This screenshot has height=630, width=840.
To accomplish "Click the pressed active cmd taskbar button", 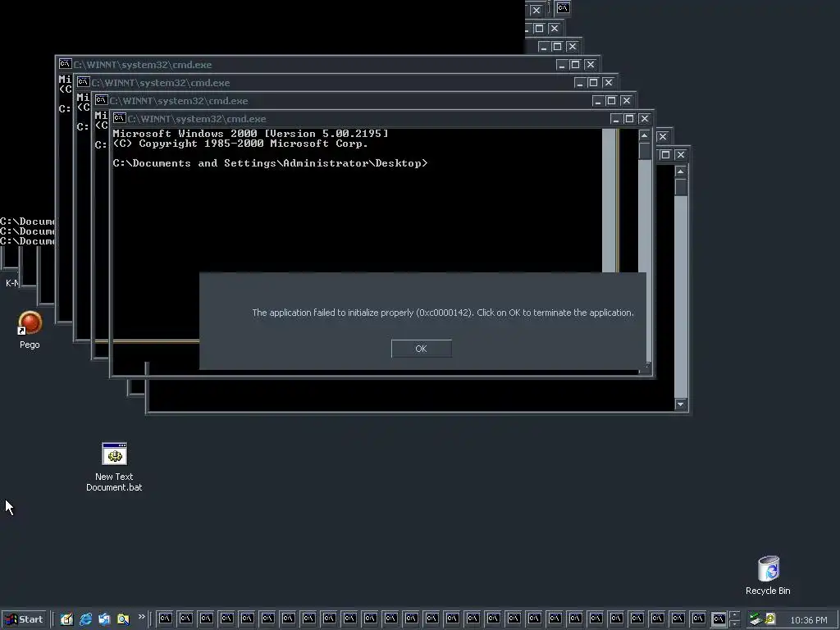I will 719,619.
